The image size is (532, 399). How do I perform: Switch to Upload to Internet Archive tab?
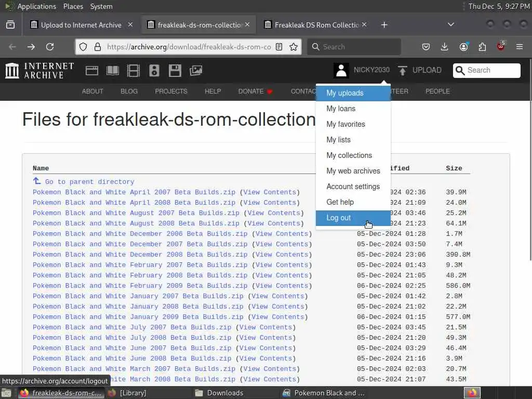(x=81, y=25)
